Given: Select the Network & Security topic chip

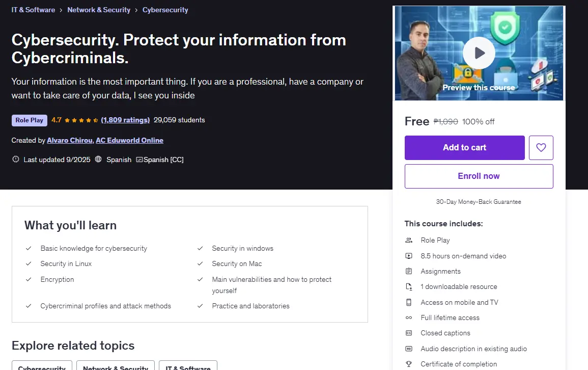Looking at the screenshot, I should click(x=116, y=365).
